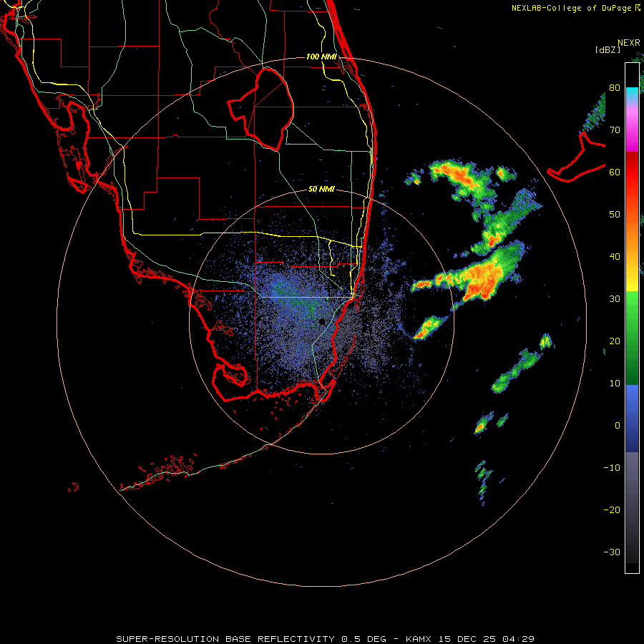Click the 30 dBZ scale label
This screenshot has height=644, width=644.
pyautogui.click(x=615, y=299)
